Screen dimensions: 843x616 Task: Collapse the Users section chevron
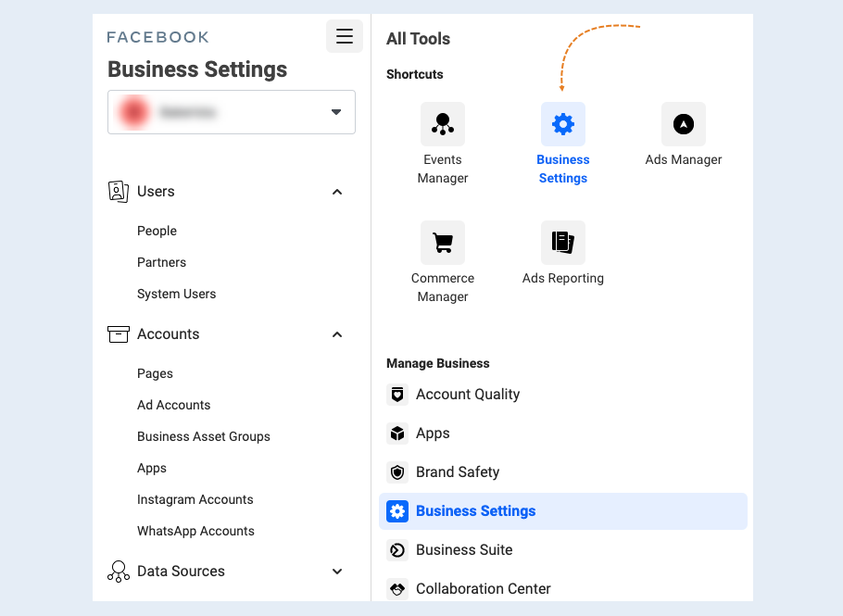337,192
